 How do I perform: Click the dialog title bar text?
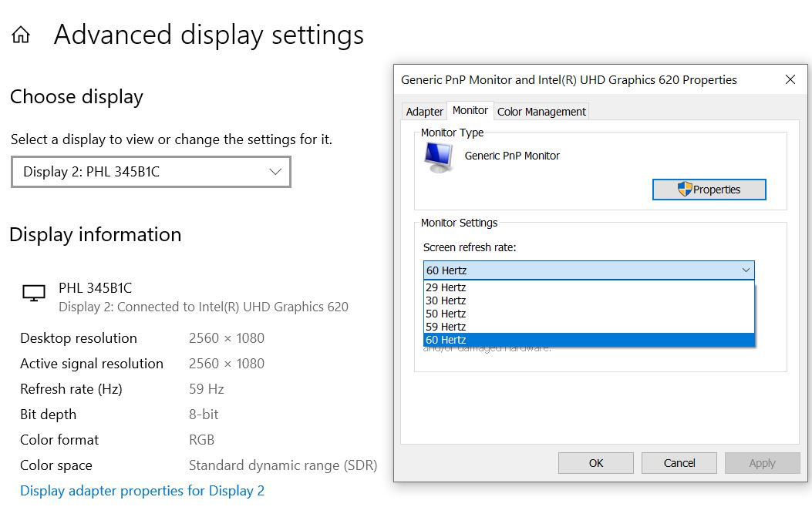pyautogui.click(x=568, y=79)
